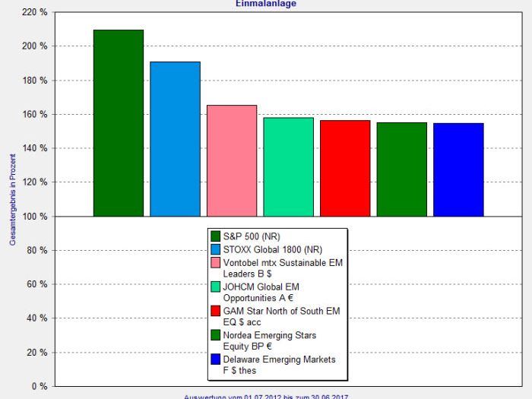Select the STOXX Global 1800 legend swatch
This screenshot has height=399, width=532.
[216, 249]
